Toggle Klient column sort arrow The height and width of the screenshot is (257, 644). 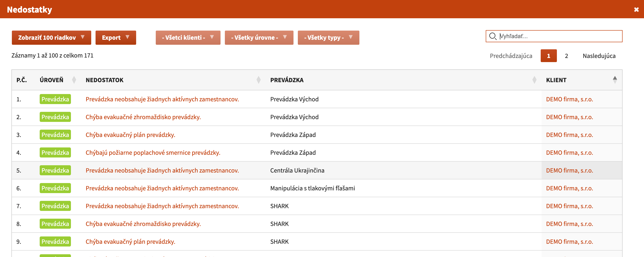(615, 80)
